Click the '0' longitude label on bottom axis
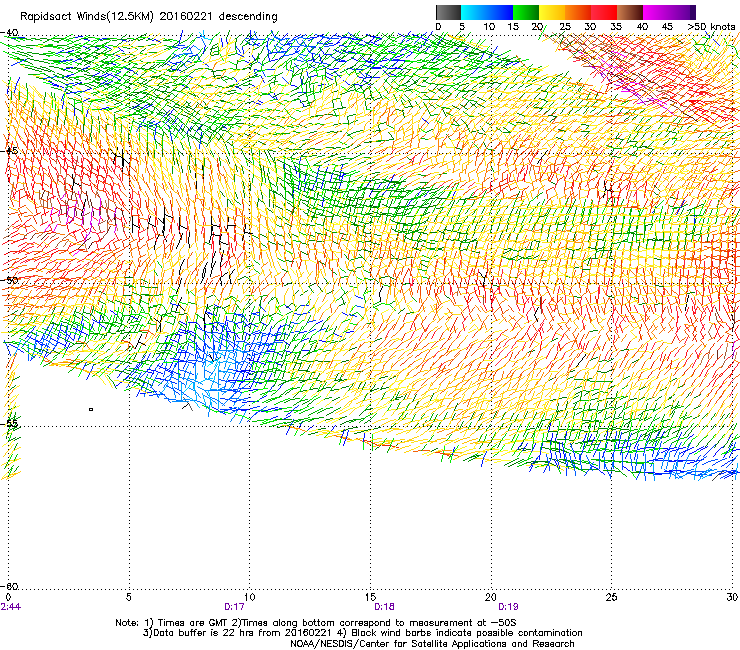This screenshot has height=650, width=740. [8, 598]
